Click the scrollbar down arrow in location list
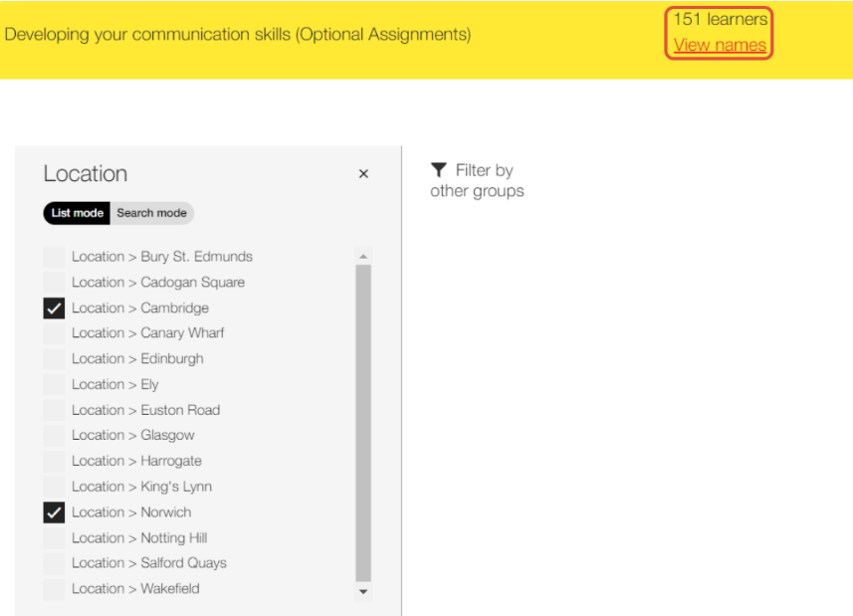Viewport: 853px width, 616px height. 363,591
